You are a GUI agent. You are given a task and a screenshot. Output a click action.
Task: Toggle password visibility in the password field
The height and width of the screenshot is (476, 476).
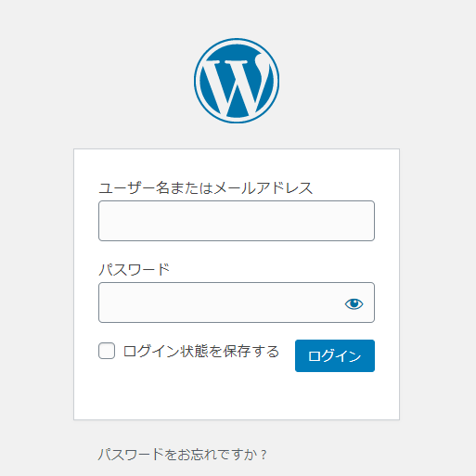pyautogui.click(x=354, y=303)
